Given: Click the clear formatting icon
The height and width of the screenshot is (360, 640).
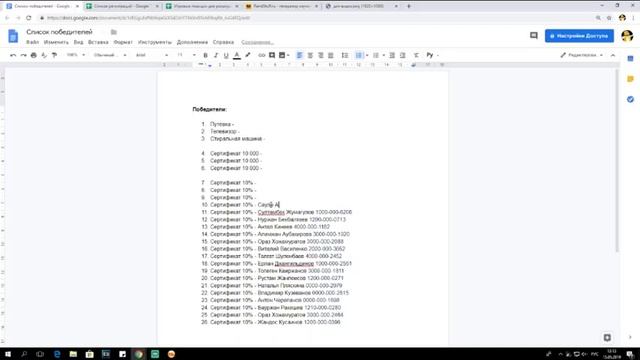Looking at the screenshot, I should click(x=416, y=55).
